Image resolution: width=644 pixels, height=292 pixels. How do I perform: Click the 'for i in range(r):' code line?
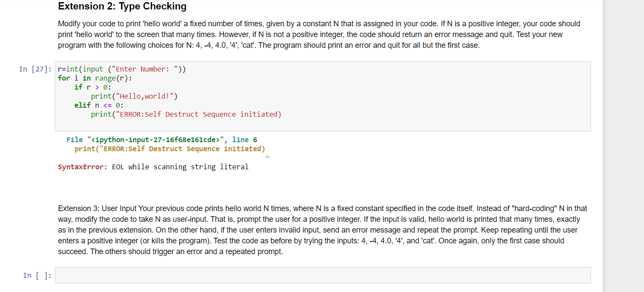click(95, 78)
